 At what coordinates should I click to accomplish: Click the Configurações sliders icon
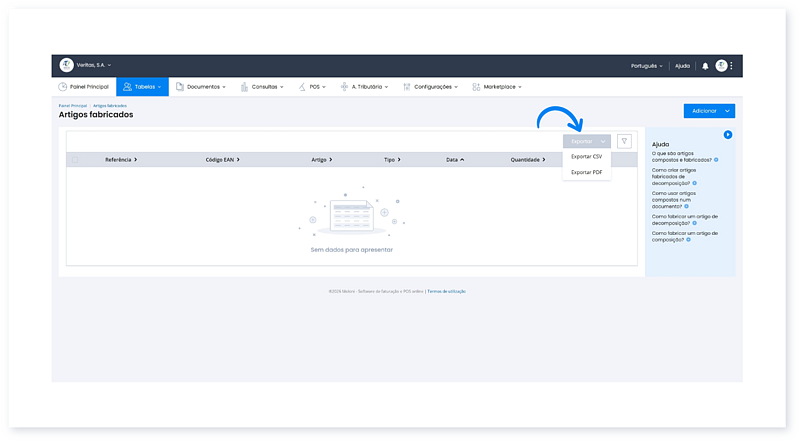pyautogui.click(x=407, y=87)
